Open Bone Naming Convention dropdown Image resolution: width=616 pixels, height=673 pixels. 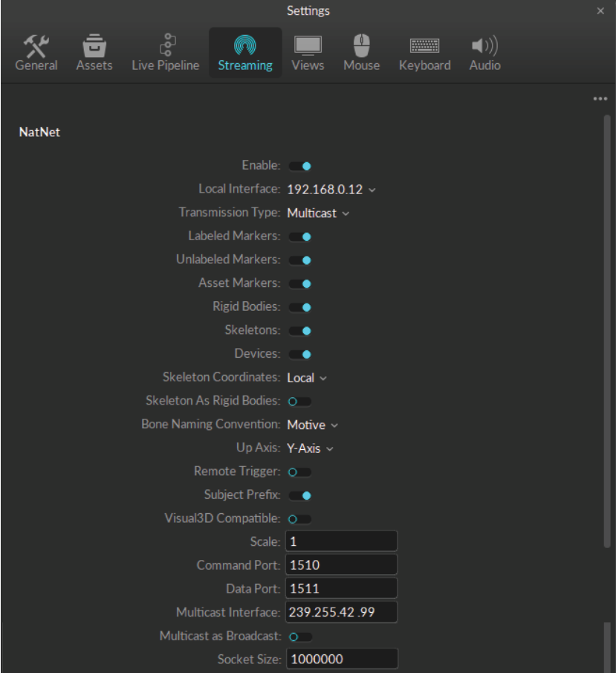click(x=313, y=425)
